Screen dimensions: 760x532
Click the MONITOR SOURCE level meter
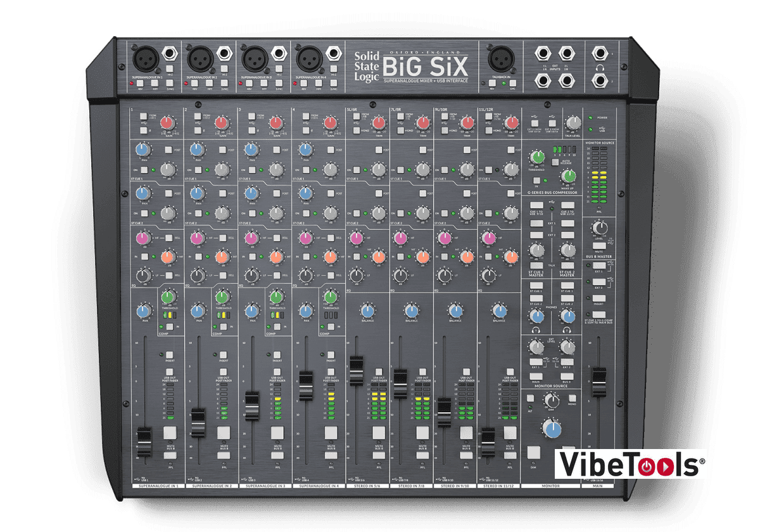(x=598, y=176)
